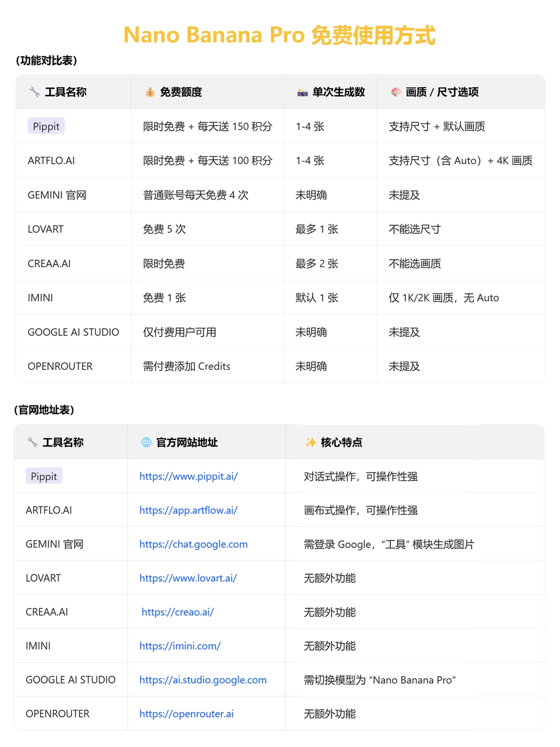This screenshot has width=560, height=747.
Task: Open https://ai.studio.google.com for GOOGLE AI STUDIO
Action: (x=203, y=680)
